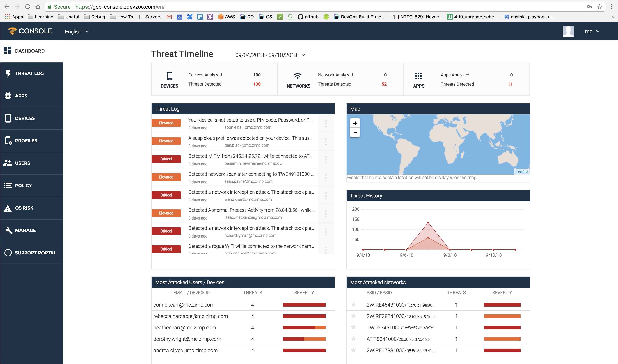Star the TWD27461000 network

tap(353, 327)
